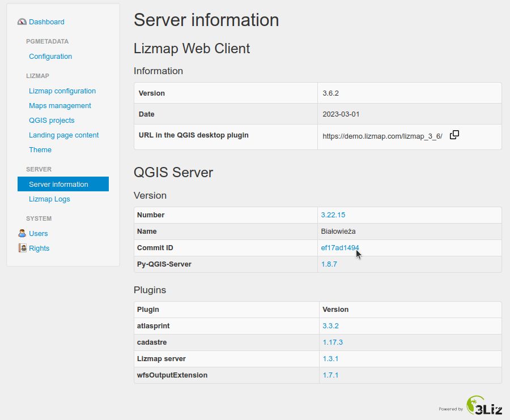
Task: Select the Białowieża name value
Action: pos(338,232)
